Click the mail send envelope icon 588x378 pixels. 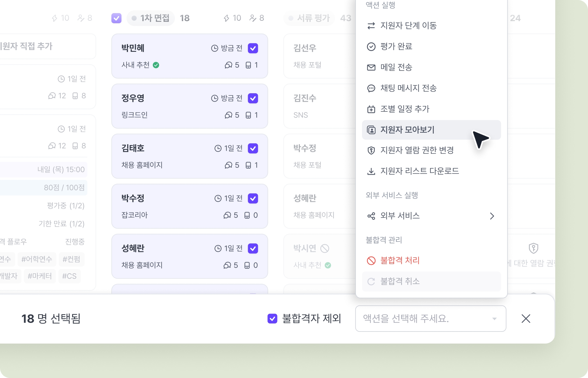click(371, 67)
